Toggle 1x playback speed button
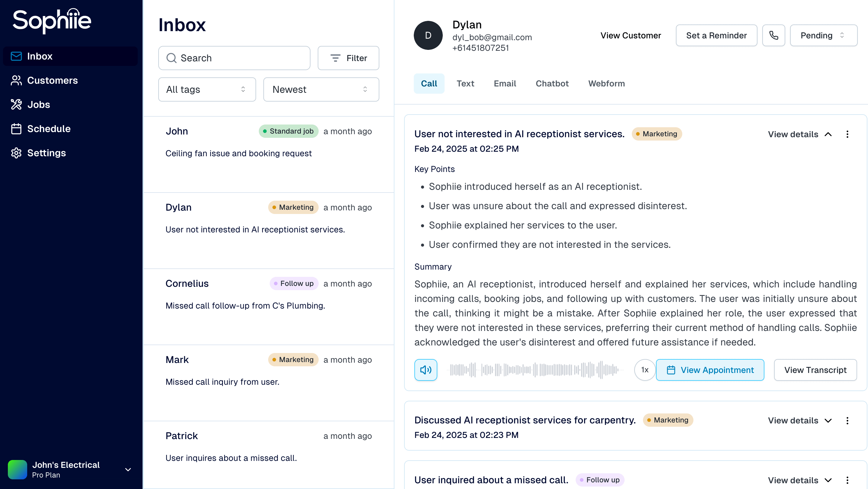 tap(644, 370)
